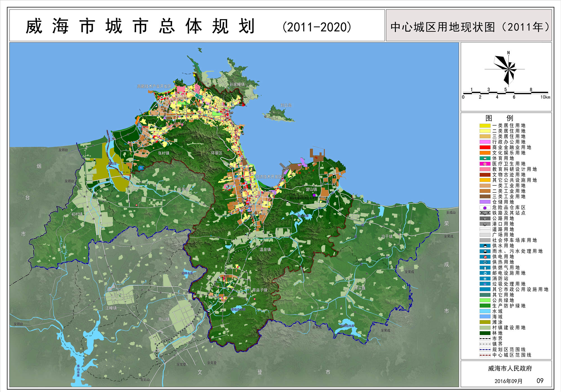Click the 刘公岛 island label
This screenshot has height=392, width=561.
point(286,105)
